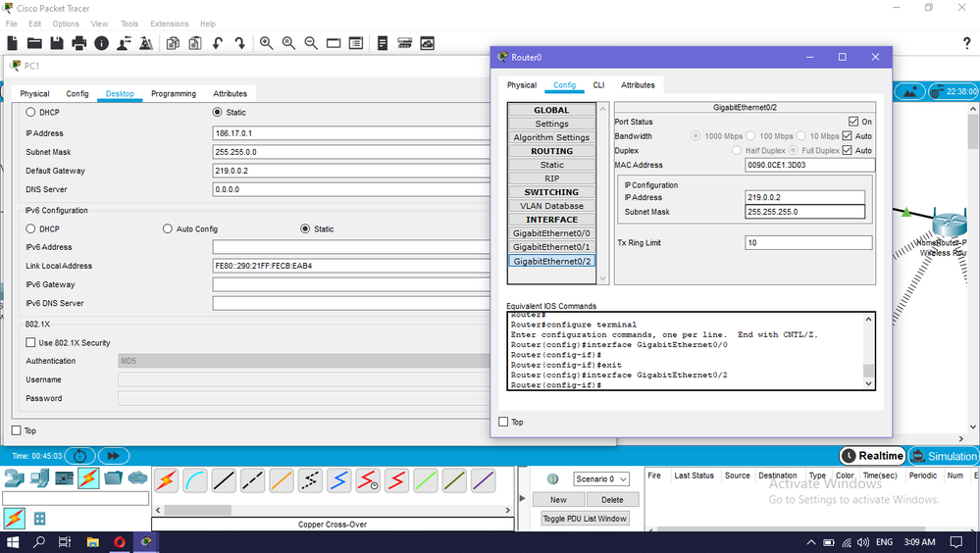
Task: Click the Router0 Subnet Mask field
Action: pos(805,212)
